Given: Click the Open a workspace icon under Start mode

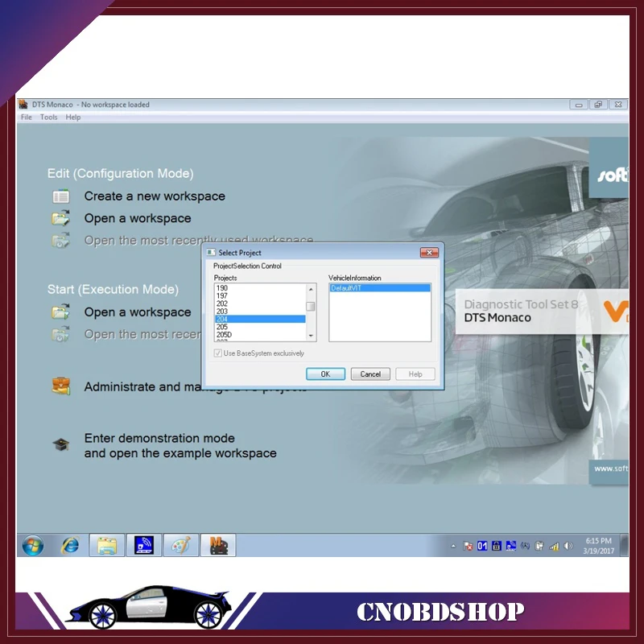Looking at the screenshot, I should [x=61, y=312].
